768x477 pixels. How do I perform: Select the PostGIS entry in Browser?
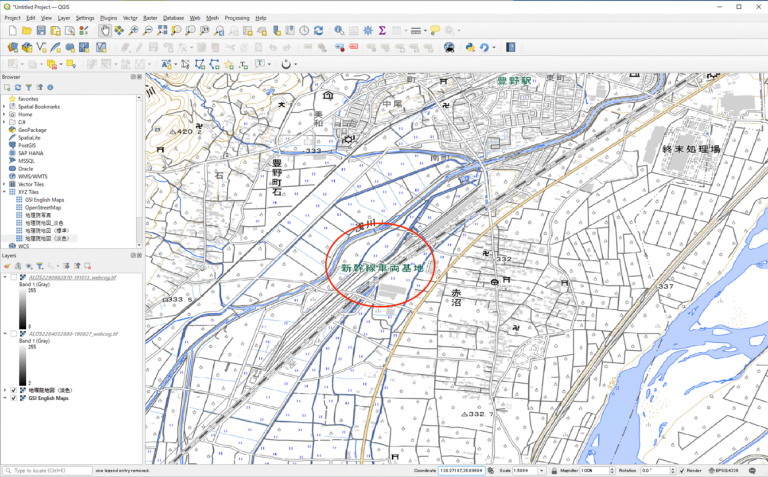point(27,145)
